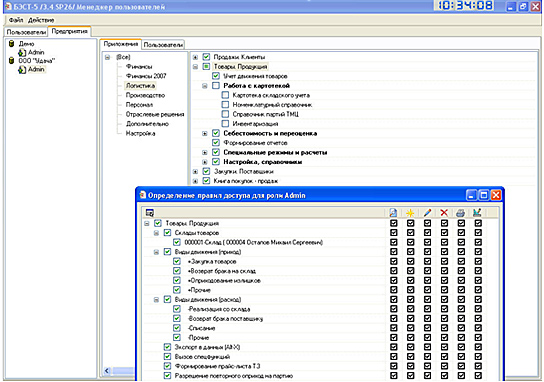Click the 000001 Склад warehouse row text

point(253,242)
